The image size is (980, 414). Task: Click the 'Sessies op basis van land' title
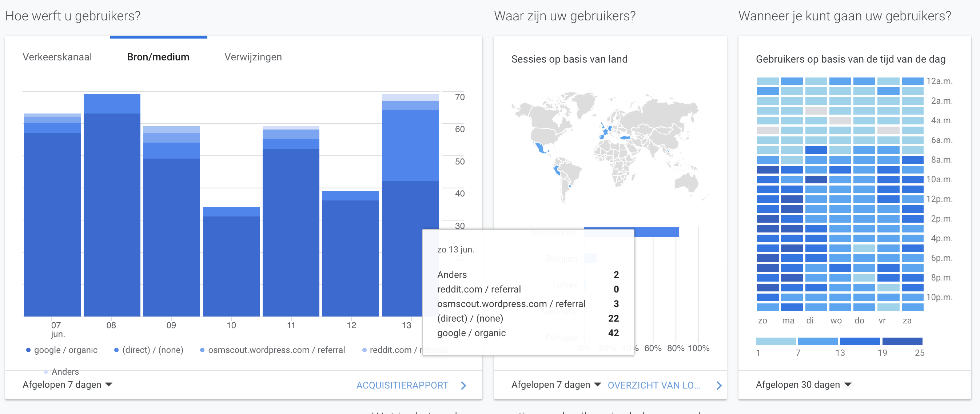[569, 59]
